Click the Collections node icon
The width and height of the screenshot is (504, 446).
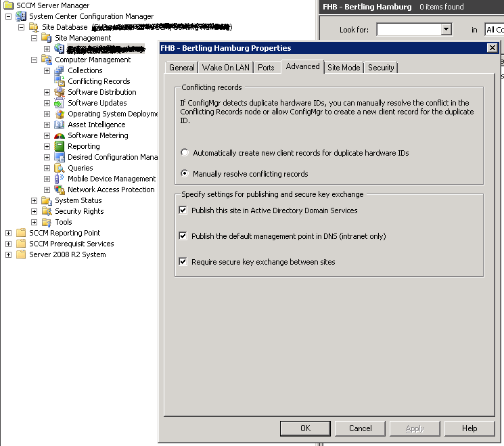pos(59,70)
